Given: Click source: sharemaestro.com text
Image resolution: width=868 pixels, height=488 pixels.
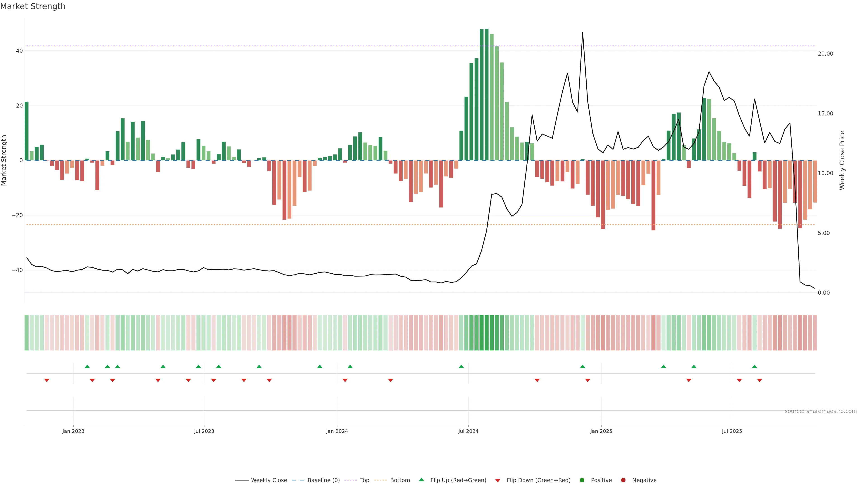Looking at the screenshot, I should coord(821,411).
